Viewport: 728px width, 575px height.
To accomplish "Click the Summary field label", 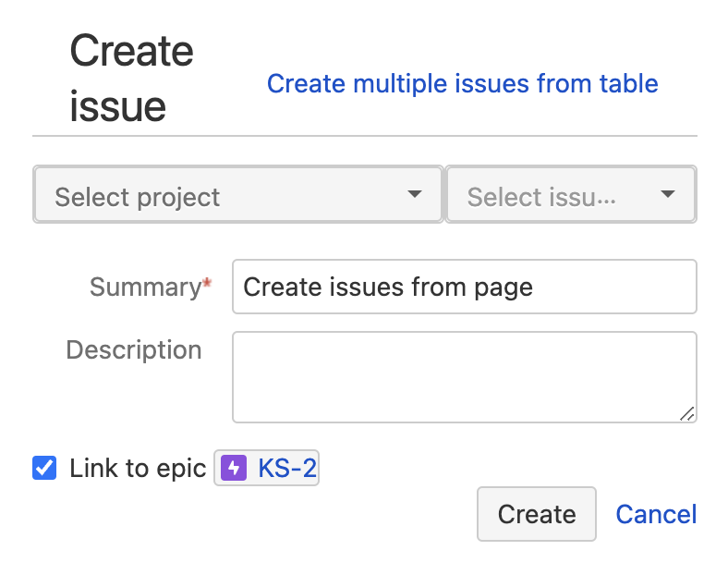I will point(145,287).
